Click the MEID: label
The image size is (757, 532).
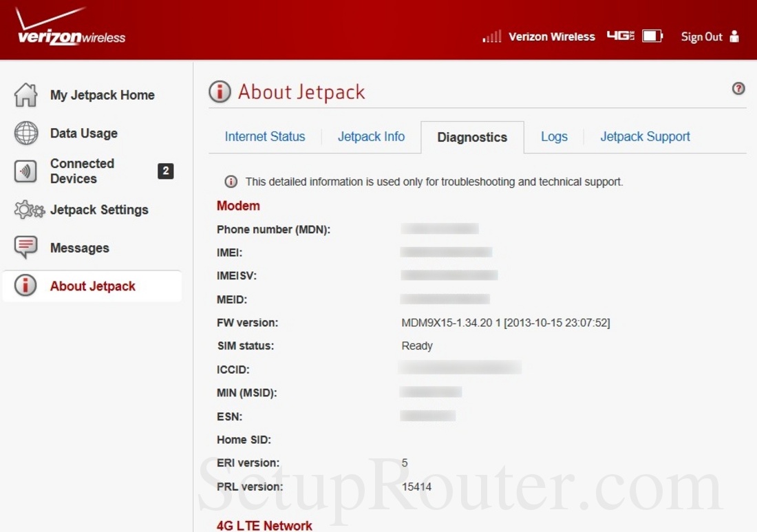coord(232,300)
